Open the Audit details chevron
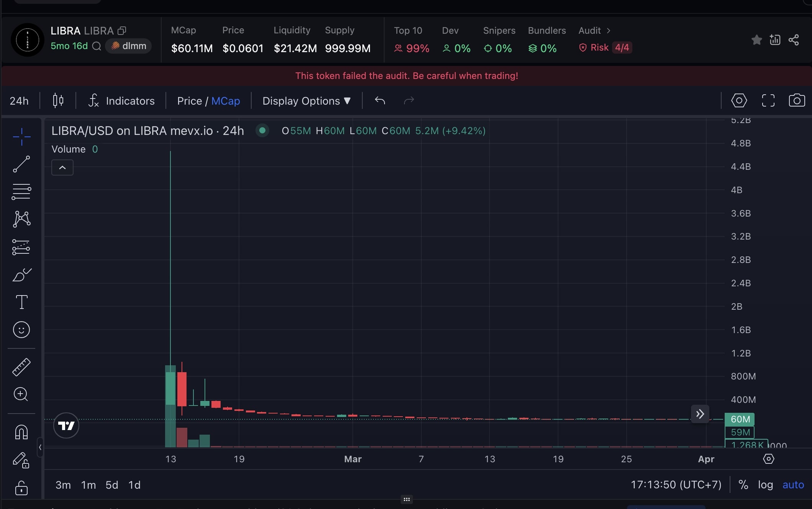The image size is (812, 509). (608, 30)
